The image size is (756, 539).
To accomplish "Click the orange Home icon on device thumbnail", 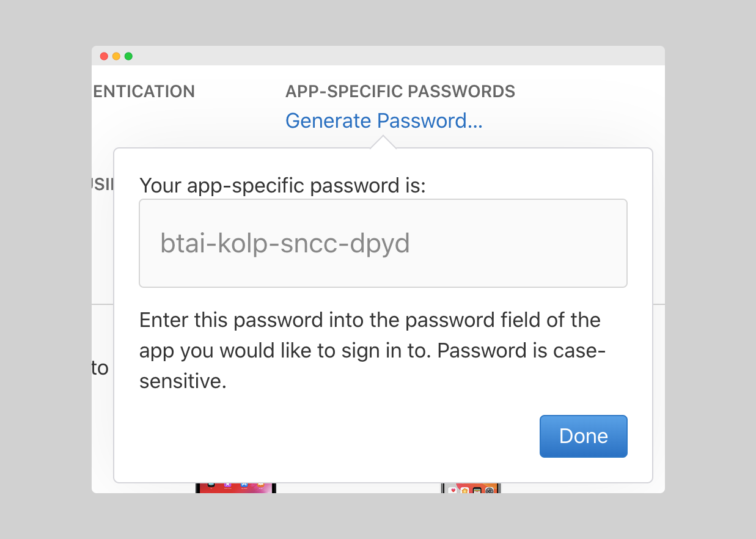I will tap(465, 490).
